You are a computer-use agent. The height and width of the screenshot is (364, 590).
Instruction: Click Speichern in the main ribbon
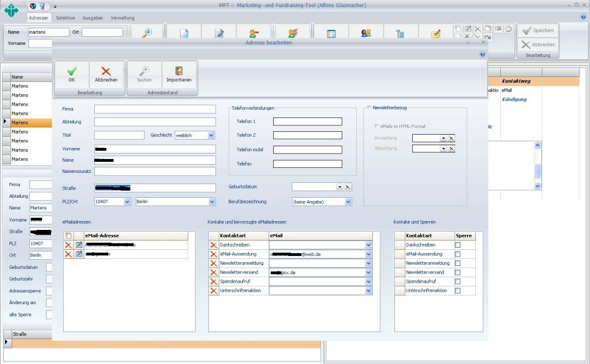[538, 30]
